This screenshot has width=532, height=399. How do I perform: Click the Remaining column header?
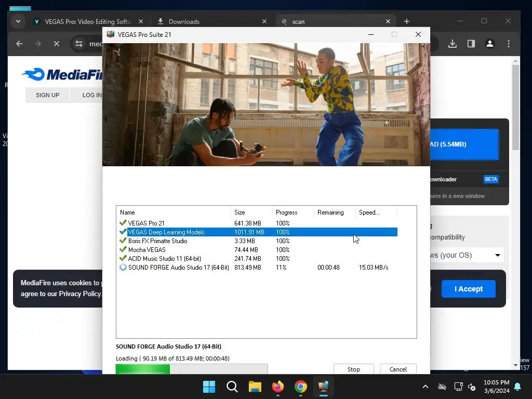335,212
